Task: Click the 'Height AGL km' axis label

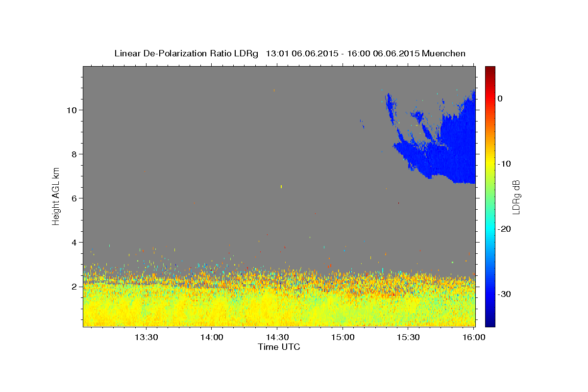Action: click(x=56, y=196)
